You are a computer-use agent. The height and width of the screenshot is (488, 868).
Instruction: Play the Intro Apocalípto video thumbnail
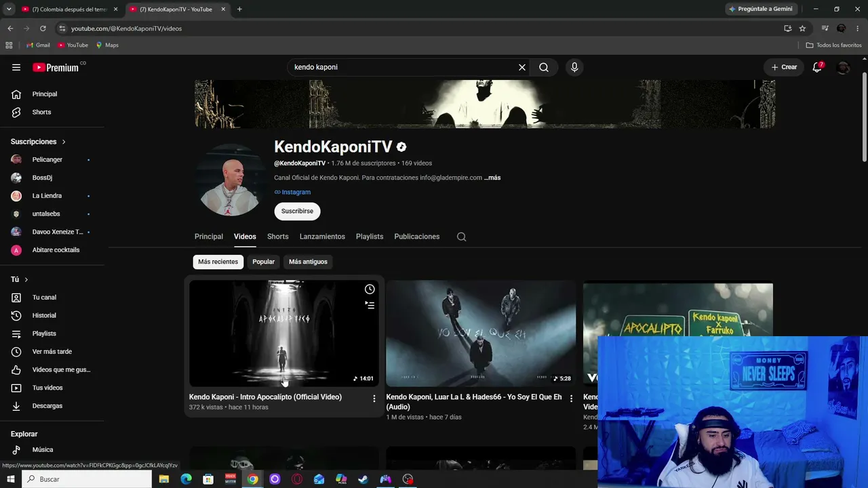point(284,333)
